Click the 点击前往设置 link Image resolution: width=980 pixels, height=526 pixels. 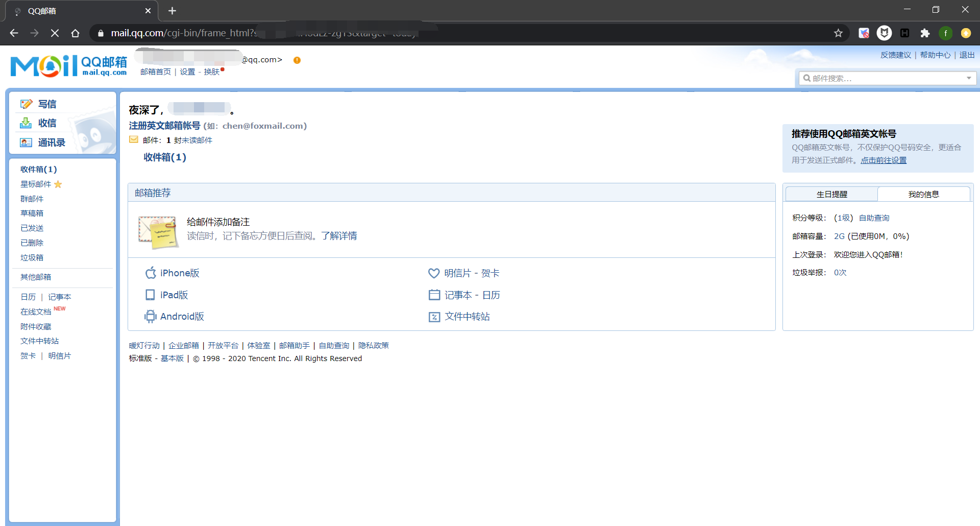884,160
